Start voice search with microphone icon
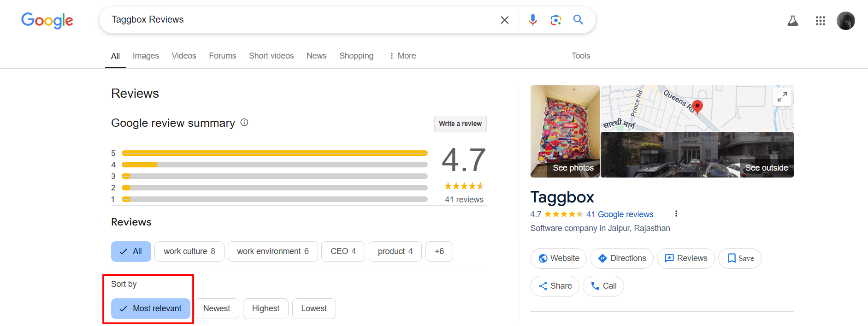The height and width of the screenshot is (326, 868). click(532, 20)
